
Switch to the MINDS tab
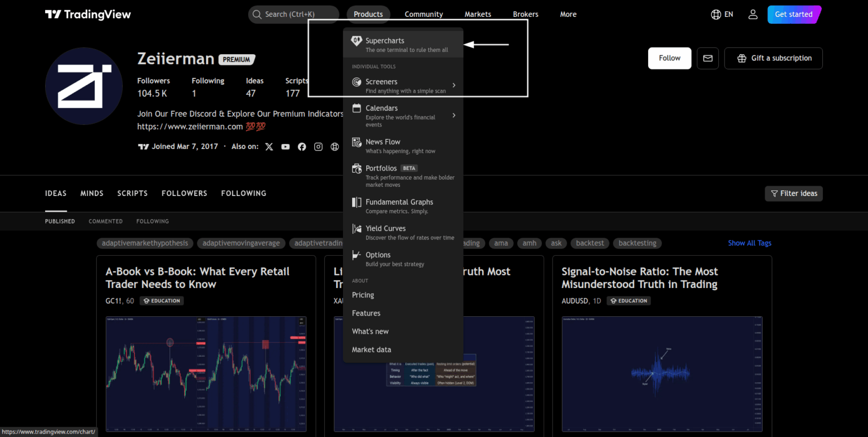tap(92, 193)
